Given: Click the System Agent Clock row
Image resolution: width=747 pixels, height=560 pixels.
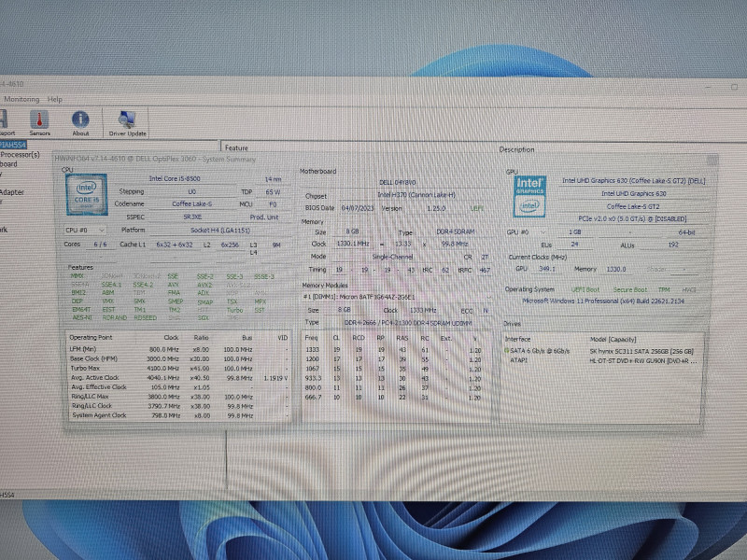Looking at the screenshot, I should 178,415.
